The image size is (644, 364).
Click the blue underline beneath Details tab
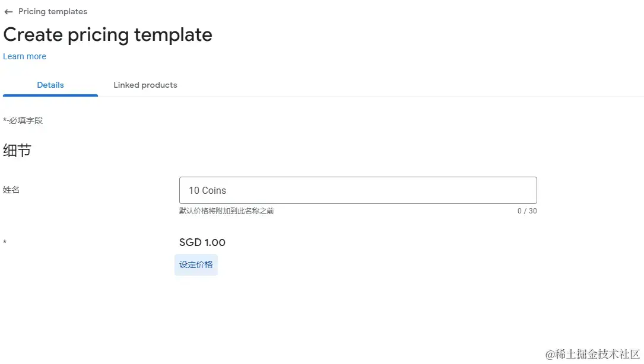click(50, 95)
